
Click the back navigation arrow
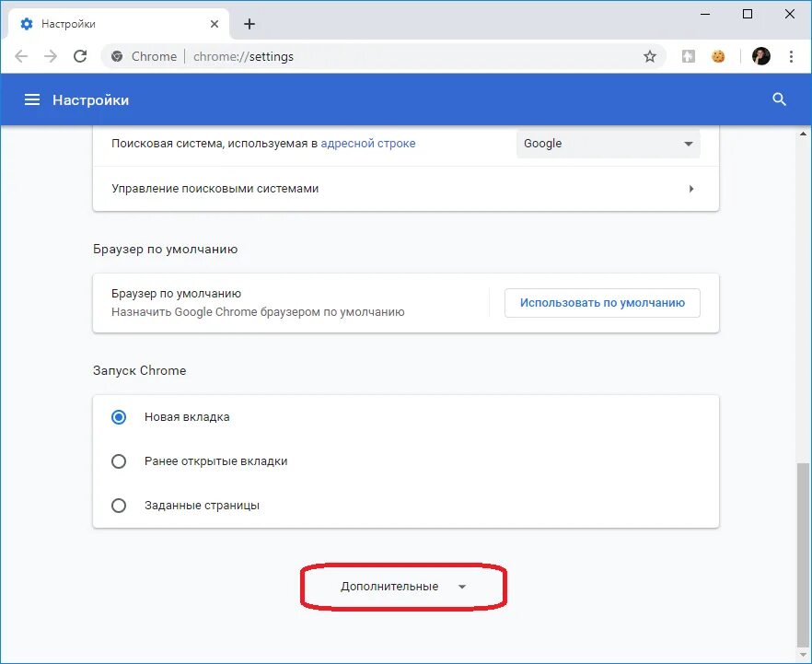21,56
